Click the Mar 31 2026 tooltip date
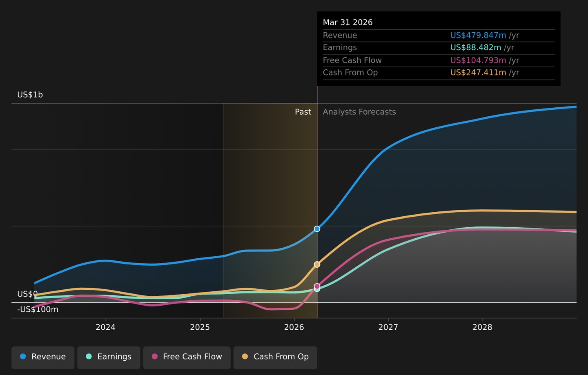Viewport: 588px width, 375px height. [347, 22]
